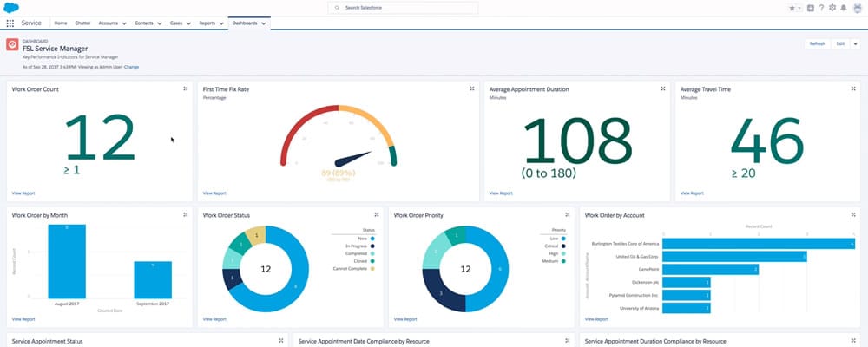Open the Reports tab
The image size is (868, 347).
coord(207,23)
